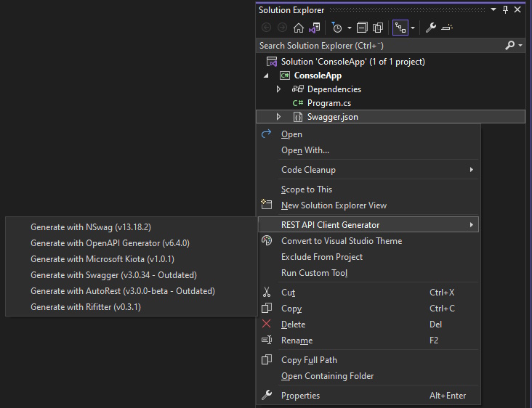Choose Open With... from the context menu
The width and height of the screenshot is (532, 408).
pos(369,150)
